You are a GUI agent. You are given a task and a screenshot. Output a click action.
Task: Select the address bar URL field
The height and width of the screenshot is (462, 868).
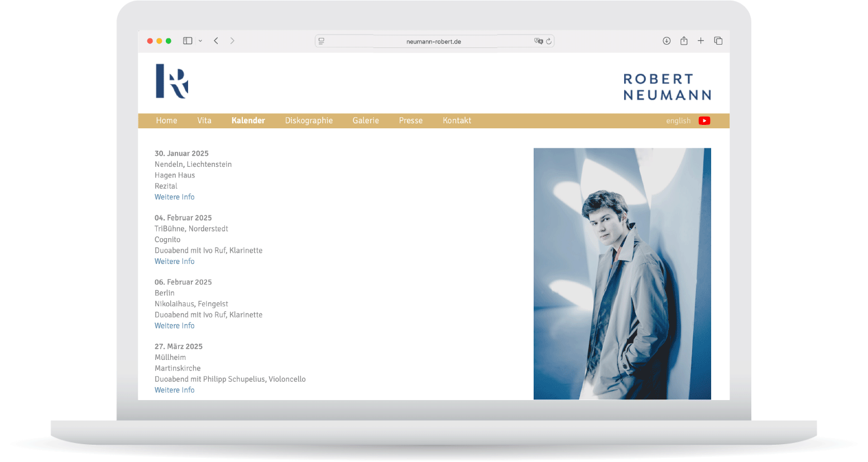click(433, 41)
